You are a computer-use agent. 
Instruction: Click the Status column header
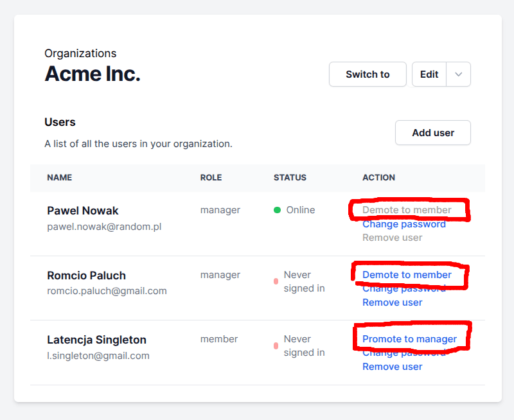pyautogui.click(x=290, y=178)
